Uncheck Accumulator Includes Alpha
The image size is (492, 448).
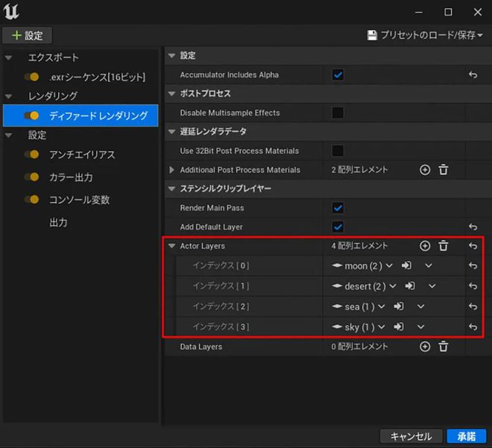[x=338, y=75]
